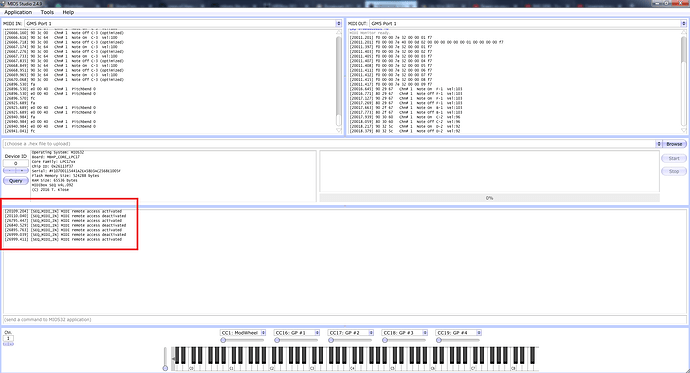690x373 pixels.
Task: Click the Start upload button
Action: coord(674,158)
